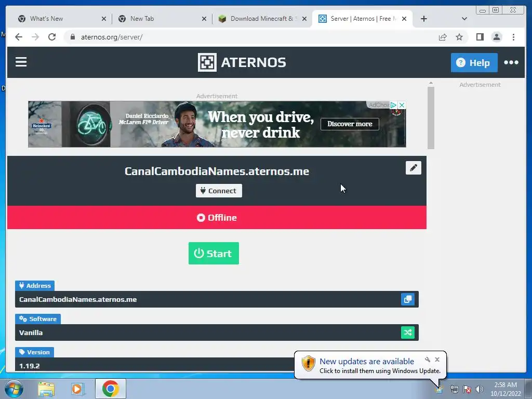
Task: Click the Software label tag
Action: [37, 319]
